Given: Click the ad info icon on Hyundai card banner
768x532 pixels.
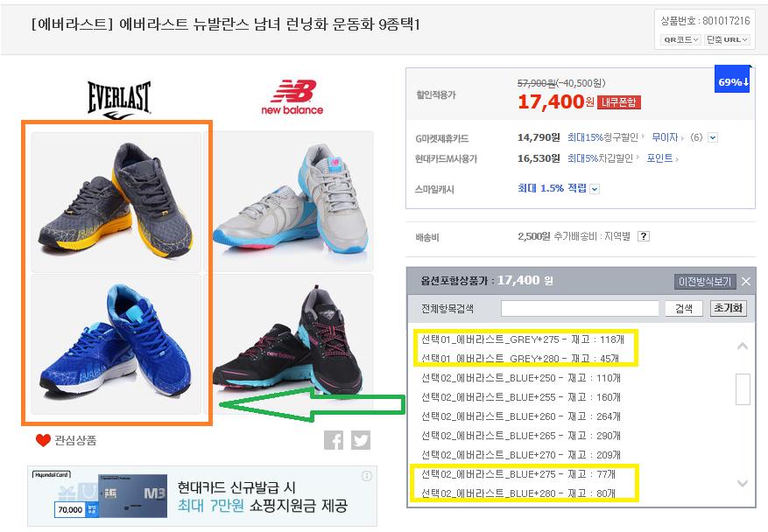Looking at the screenshot, I should pos(366,476).
